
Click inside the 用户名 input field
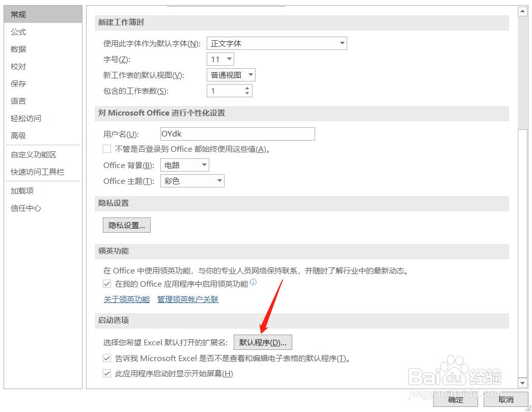[237, 133]
